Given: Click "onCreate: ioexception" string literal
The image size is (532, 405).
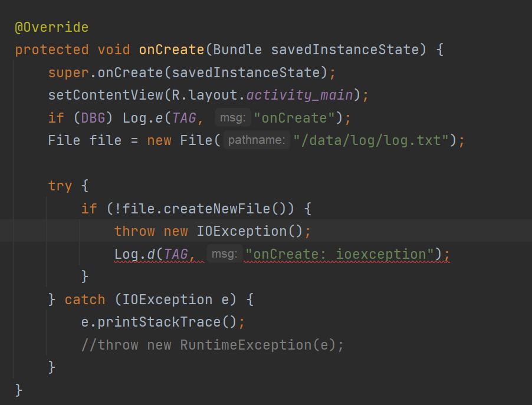Looking at the screenshot, I should click(x=340, y=254).
